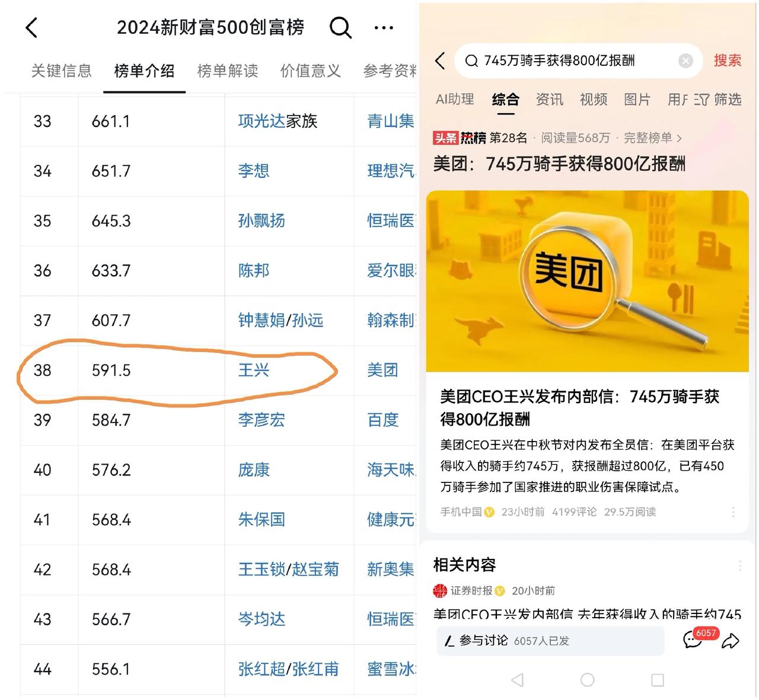Click the wealth value 661.1
759x700 pixels.
tap(110, 122)
